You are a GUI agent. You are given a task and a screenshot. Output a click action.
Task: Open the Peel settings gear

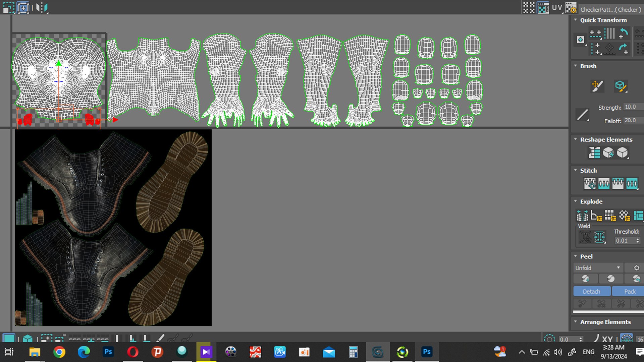(x=636, y=268)
